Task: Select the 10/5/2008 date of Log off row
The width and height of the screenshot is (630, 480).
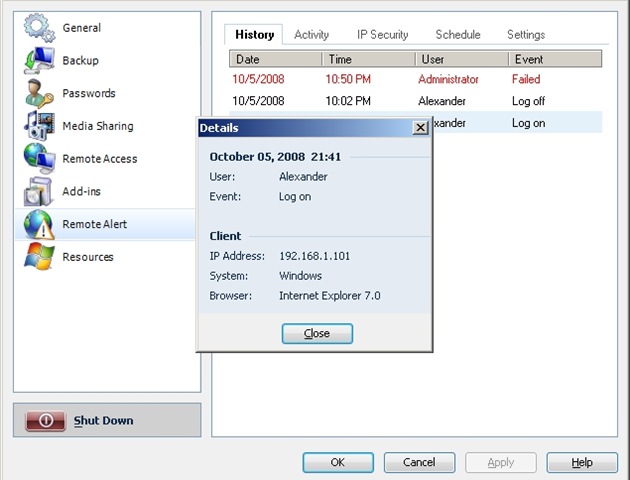Action: coord(258,101)
